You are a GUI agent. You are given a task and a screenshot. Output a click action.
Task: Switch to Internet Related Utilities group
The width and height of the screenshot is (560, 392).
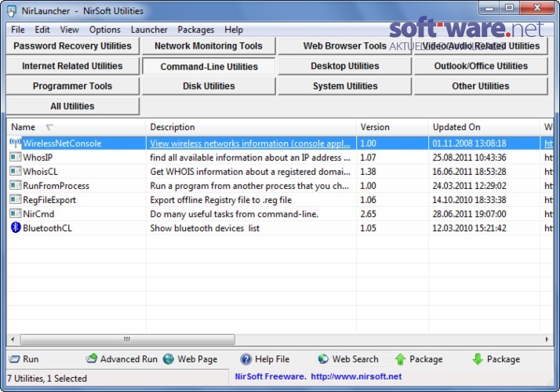72,66
